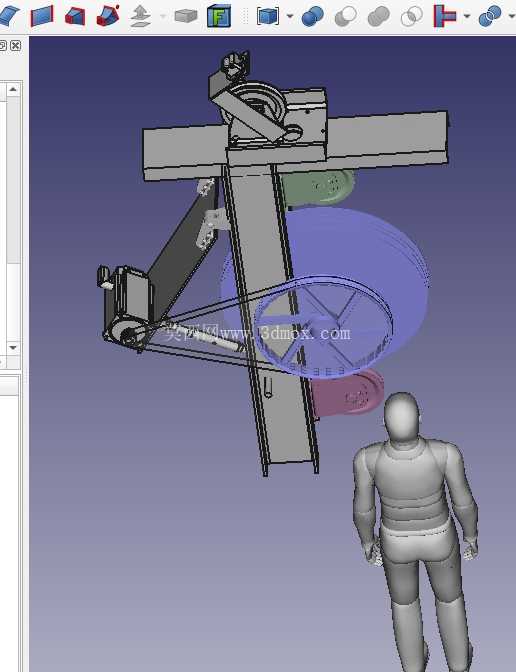Click the Make Compound tool icon
This screenshot has width=516, height=672.
pos(268,17)
